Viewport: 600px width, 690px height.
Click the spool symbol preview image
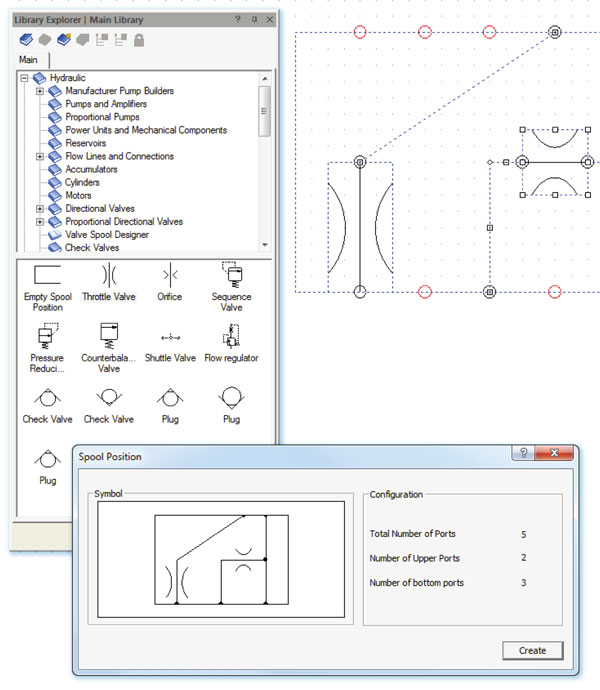coord(221,559)
